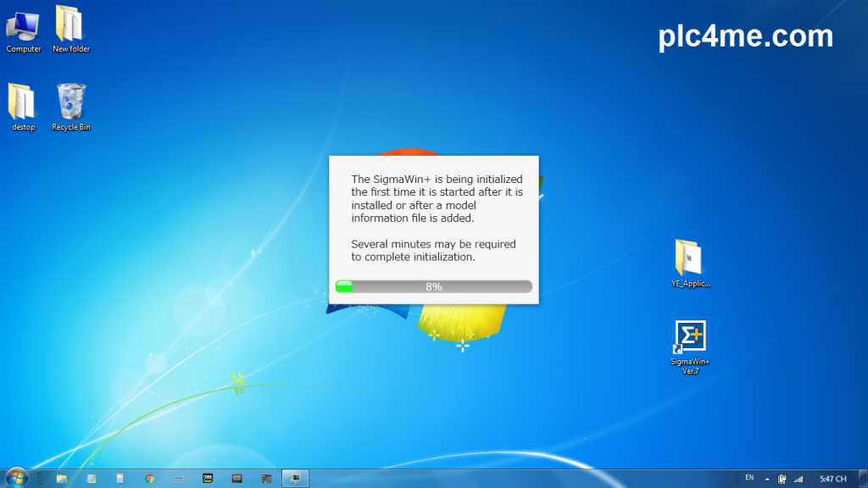The image size is (868, 488).
Task: Open the SigmaWin+ Ver.7 desktop shortcut
Action: coord(691,337)
